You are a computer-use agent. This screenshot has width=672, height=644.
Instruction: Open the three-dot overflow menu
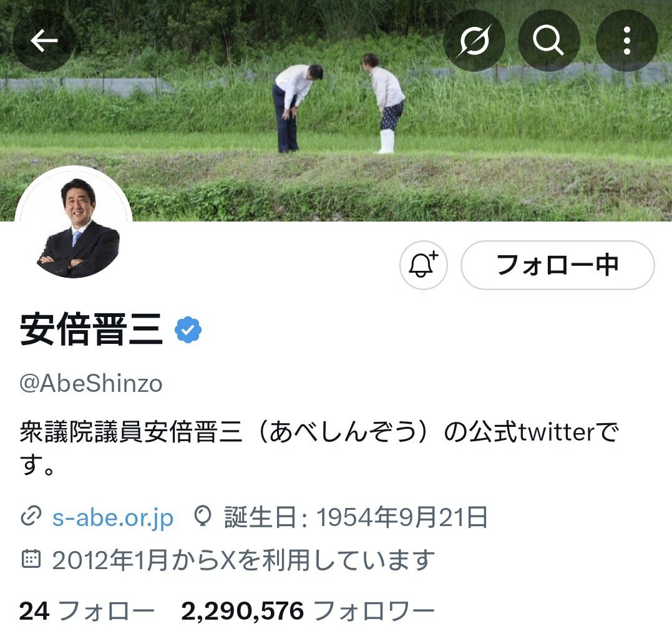click(x=626, y=41)
